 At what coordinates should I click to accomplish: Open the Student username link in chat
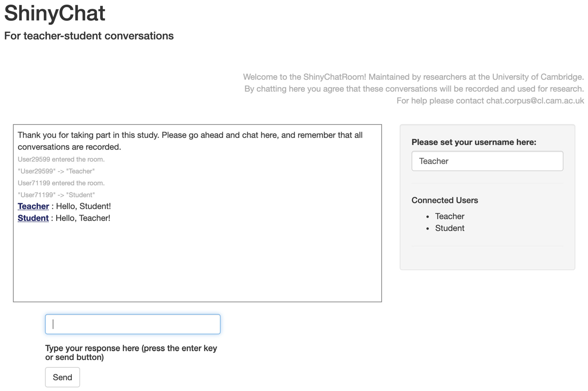pos(33,218)
